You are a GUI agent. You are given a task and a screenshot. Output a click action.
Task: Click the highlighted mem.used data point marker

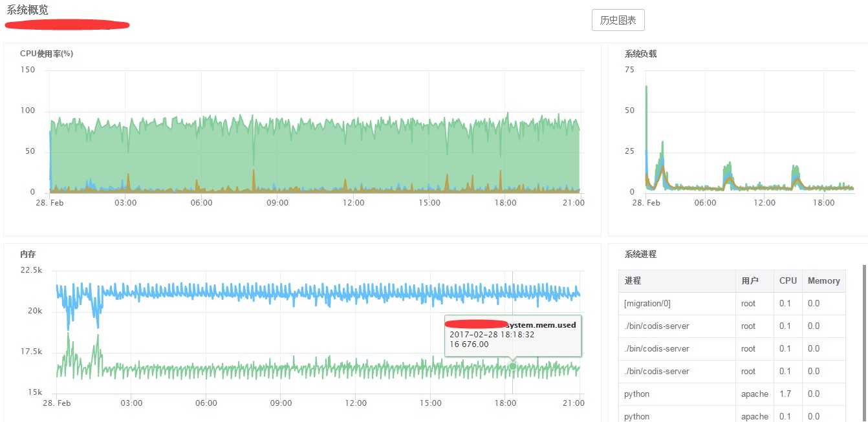point(513,366)
